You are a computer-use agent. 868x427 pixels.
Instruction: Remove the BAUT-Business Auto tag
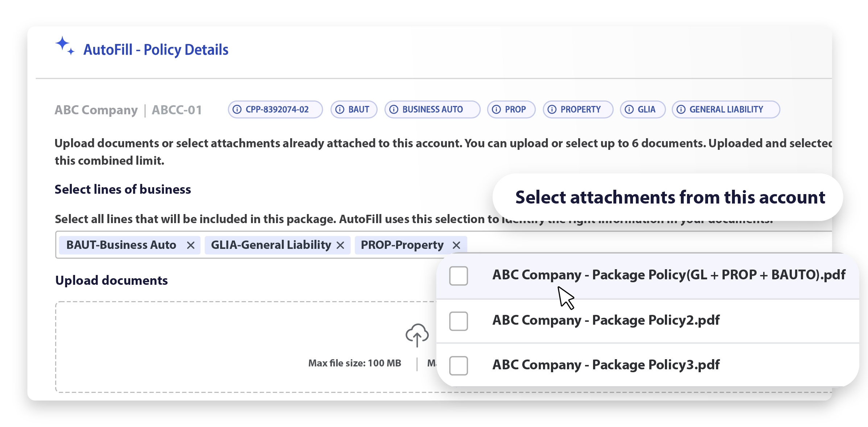tap(191, 246)
